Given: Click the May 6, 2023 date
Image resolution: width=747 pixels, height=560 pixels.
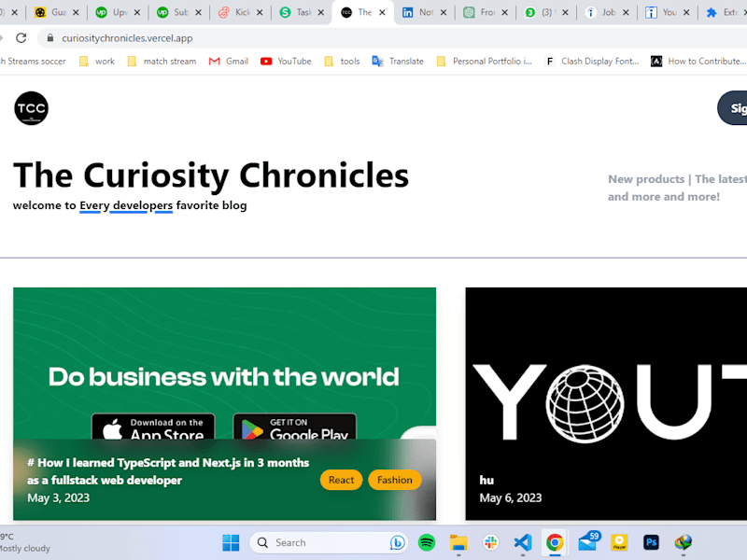Looking at the screenshot, I should [x=510, y=498].
